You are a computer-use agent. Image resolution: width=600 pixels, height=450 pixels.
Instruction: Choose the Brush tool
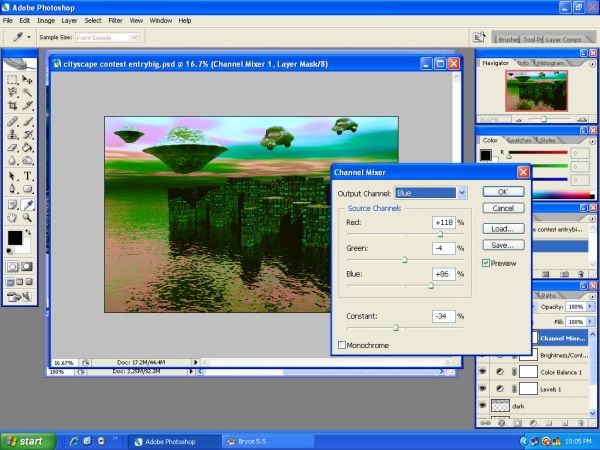click(27, 122)
